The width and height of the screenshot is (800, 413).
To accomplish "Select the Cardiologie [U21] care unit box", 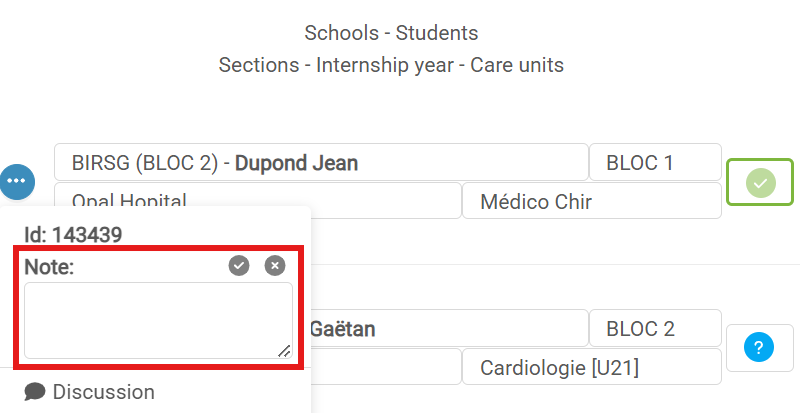I will click(592, 367).
